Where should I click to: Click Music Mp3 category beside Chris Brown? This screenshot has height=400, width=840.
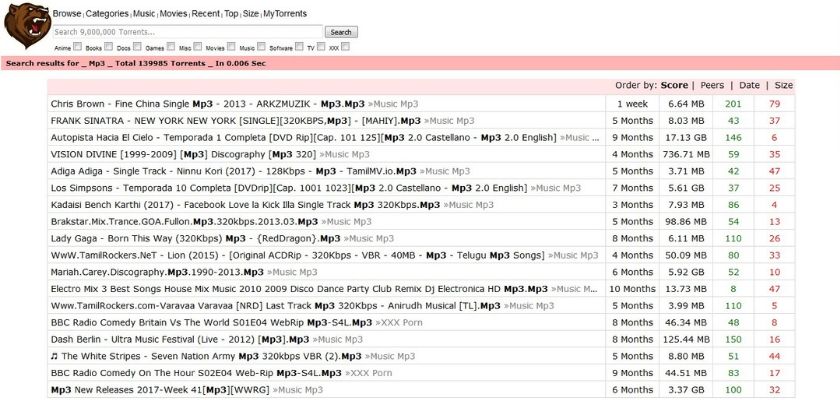pos(393,104)
